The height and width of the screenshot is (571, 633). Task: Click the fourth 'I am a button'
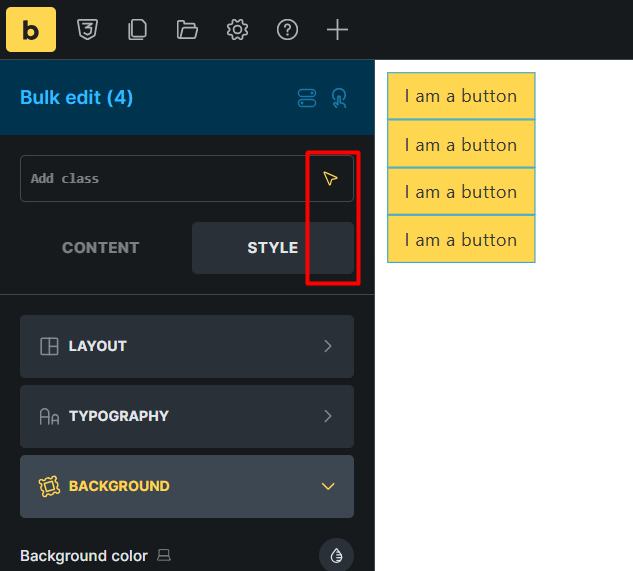(x=461, y=239)
